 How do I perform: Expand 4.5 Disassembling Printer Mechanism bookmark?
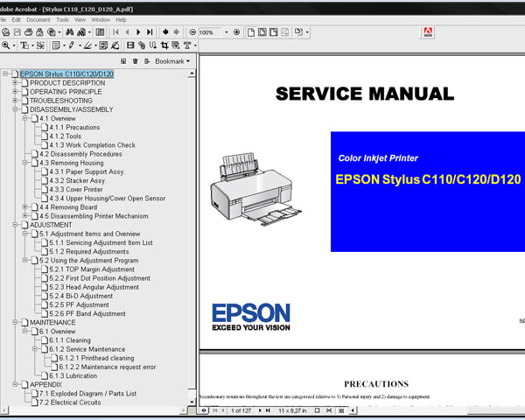pyautogui.click(x=24, y=215)
